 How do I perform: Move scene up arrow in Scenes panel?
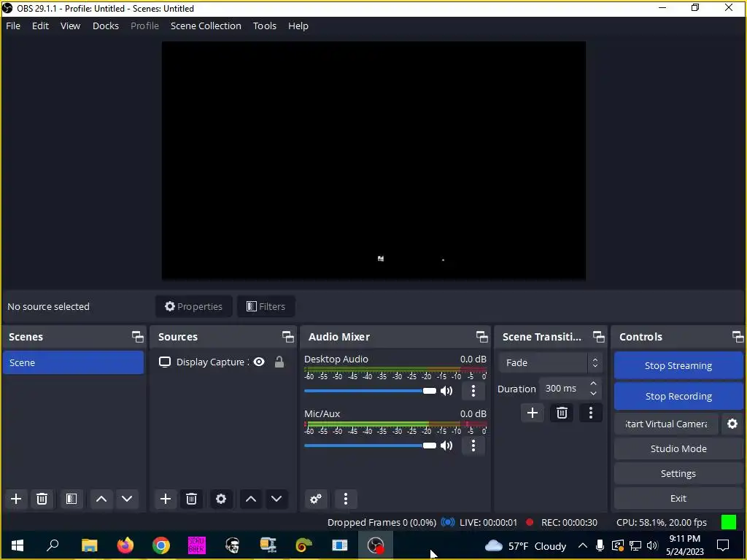coord(101,499)
